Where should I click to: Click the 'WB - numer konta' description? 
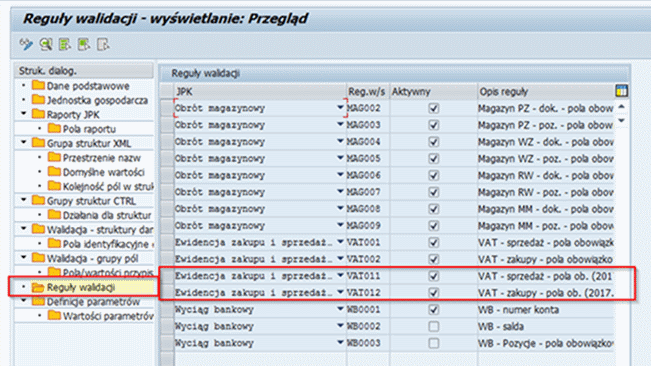click(518, 310)
